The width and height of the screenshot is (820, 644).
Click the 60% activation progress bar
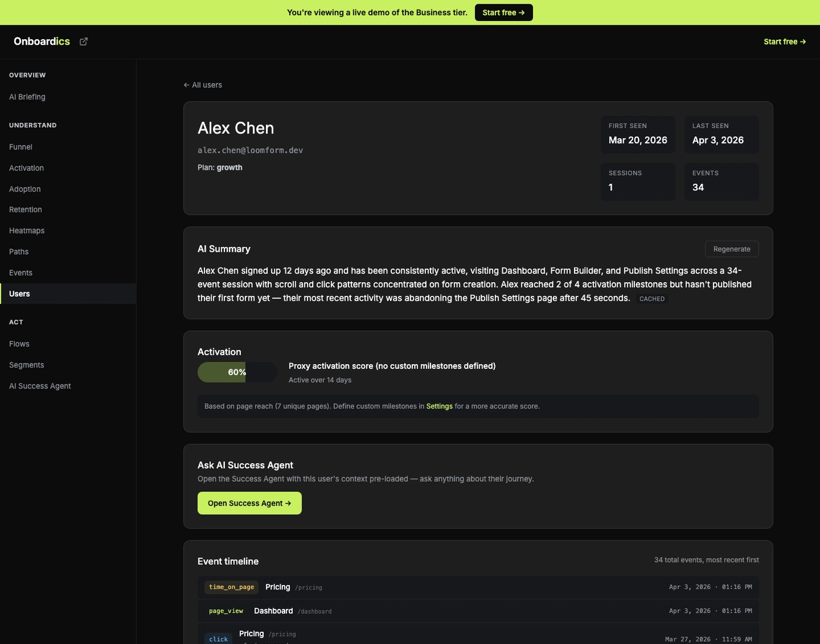coord(237,372)
